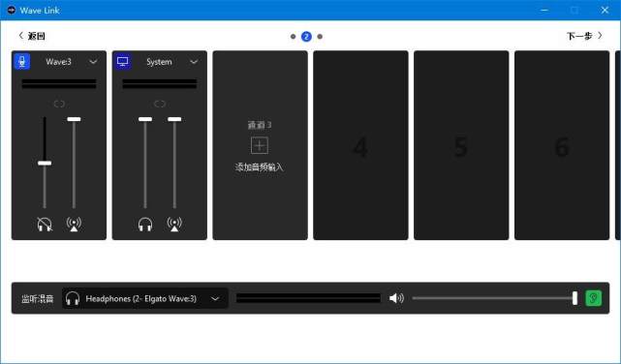Go back with the 返回 button
This screenshot has height=364, width=621.
32,36
